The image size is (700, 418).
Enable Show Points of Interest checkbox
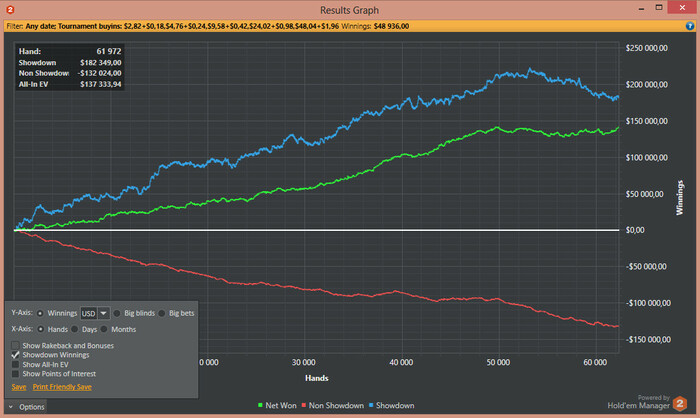point(16,374)
